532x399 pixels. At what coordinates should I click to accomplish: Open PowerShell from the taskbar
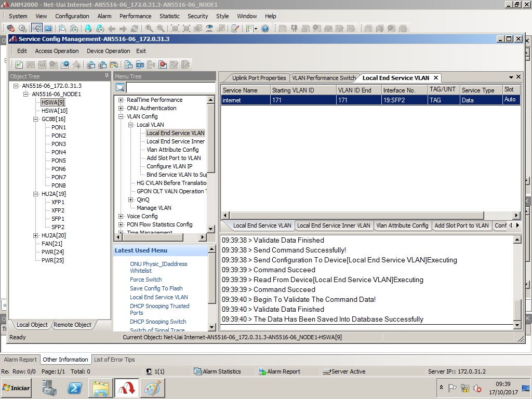pos(75,388)
